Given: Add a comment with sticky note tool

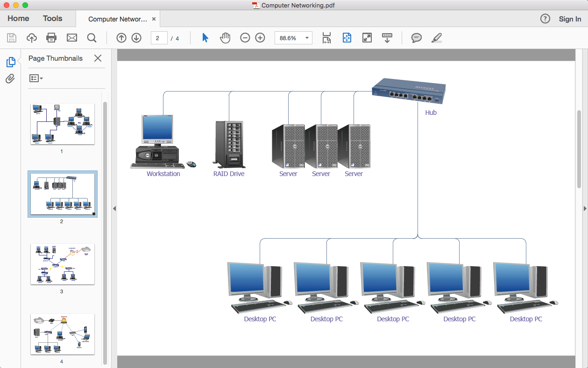Looking at the screenshot, I should tap(416, 38).
